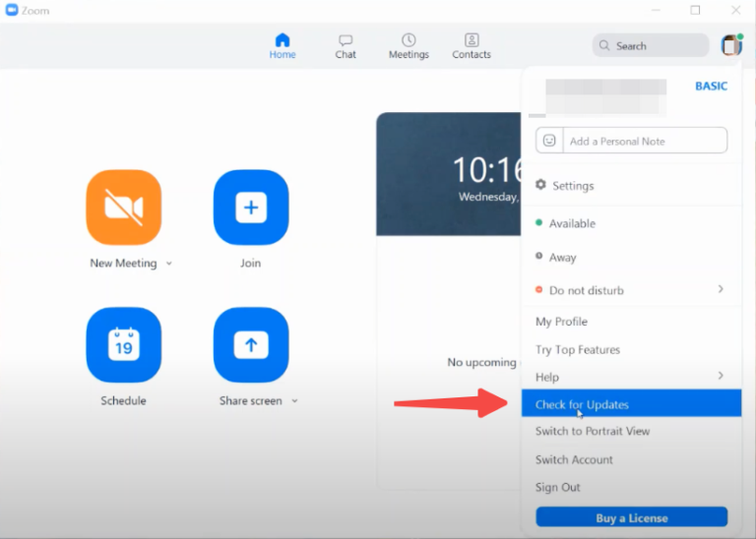Go to the Contacts tab
The width and height of the screenshot is (756, 539).
coord(472,46)
